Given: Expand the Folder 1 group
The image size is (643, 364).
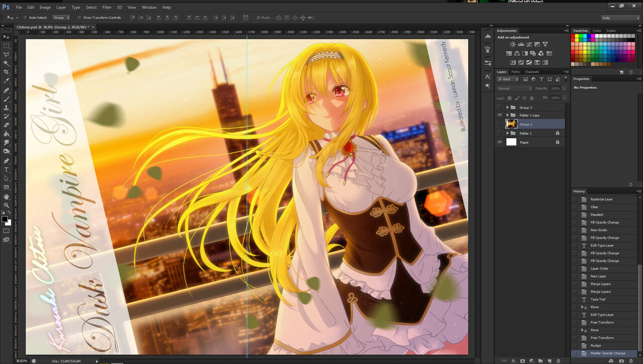Looking at the screenshot, I should 507,133.
